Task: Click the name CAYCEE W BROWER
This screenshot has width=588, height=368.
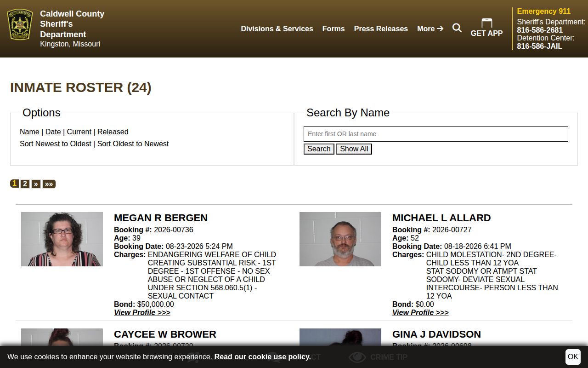Action: (x=165, y=334)
